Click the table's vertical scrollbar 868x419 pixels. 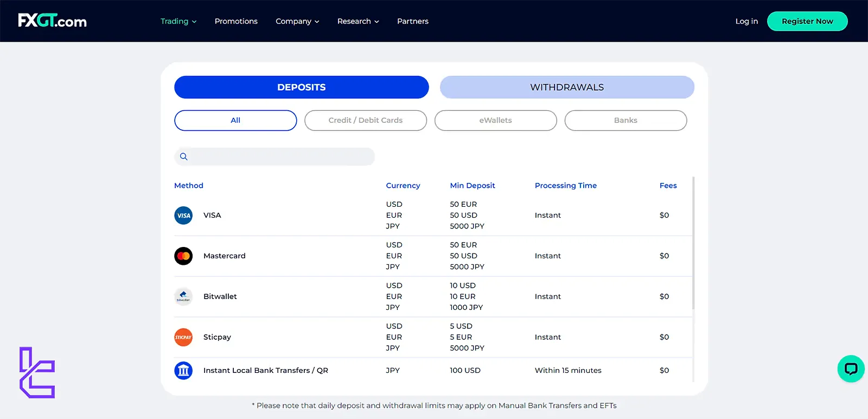pyautogui.click(x=693, y=243)
